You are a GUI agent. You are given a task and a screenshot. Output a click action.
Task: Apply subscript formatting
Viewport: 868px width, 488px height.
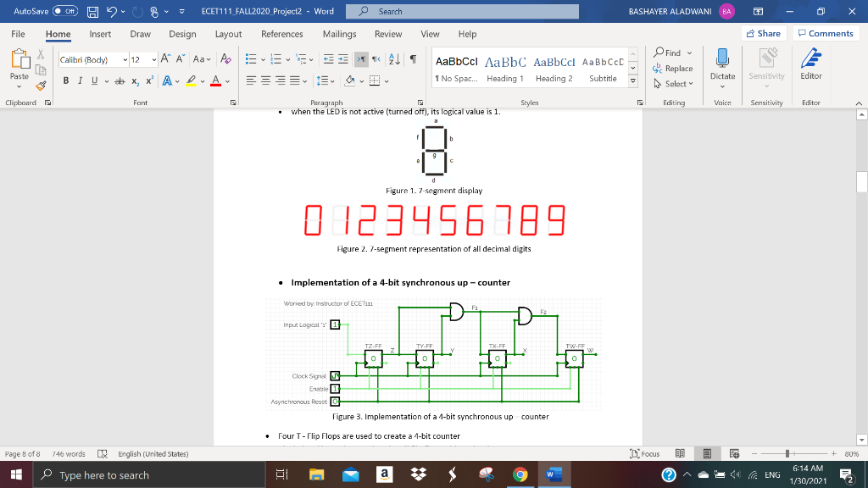136,80
